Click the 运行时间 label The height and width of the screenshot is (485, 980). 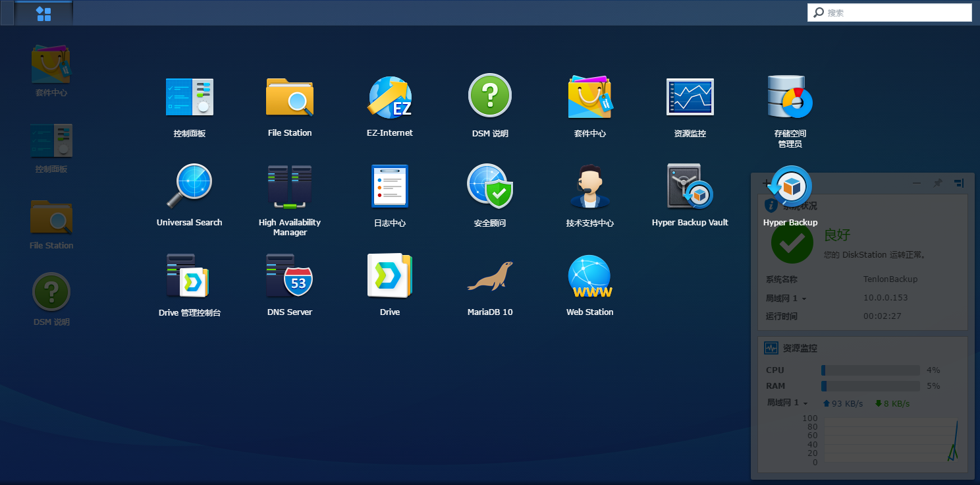tap(782, 316)
